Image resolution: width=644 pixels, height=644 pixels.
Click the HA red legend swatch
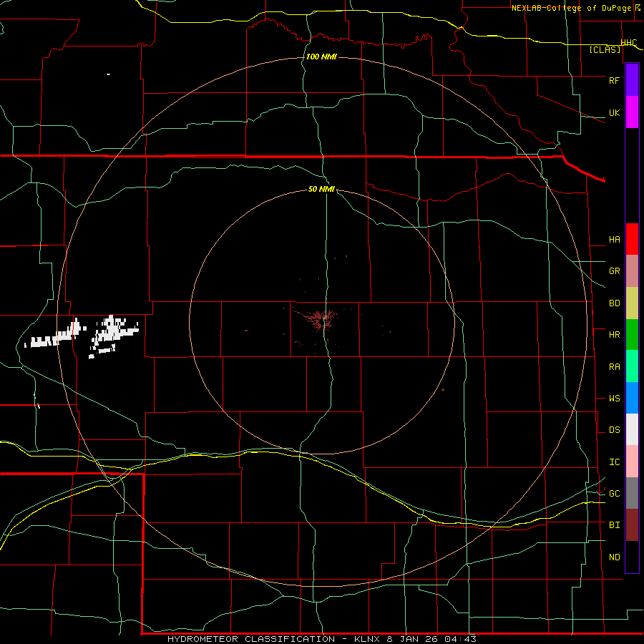click(632, 239)
